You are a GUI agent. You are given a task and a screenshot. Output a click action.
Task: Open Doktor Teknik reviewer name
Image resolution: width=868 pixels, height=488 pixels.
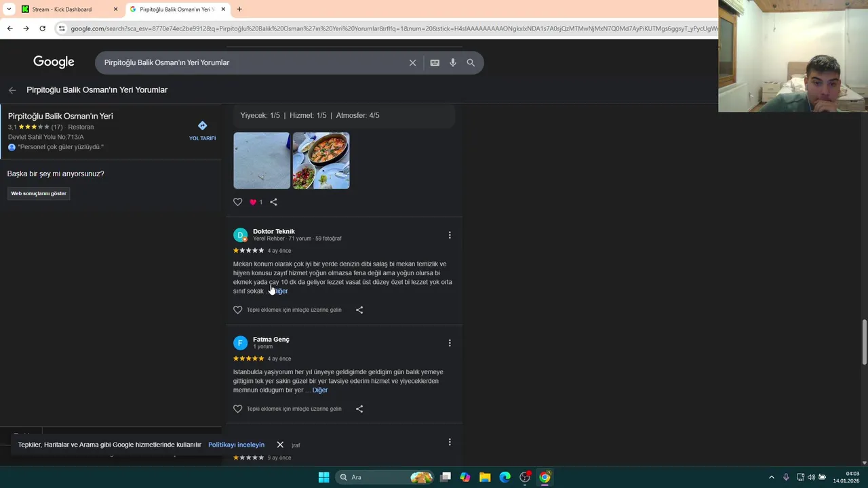[274, 231]
